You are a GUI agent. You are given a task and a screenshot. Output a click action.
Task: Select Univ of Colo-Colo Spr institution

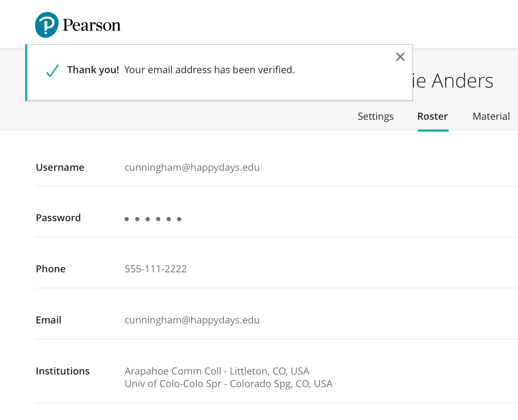coord(228,384)
